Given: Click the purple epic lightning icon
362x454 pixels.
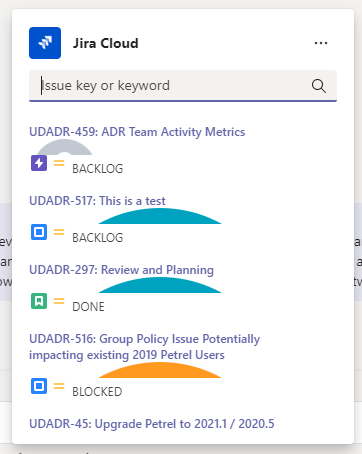Looking at the screenshot, I should click(x=39, y=163).
